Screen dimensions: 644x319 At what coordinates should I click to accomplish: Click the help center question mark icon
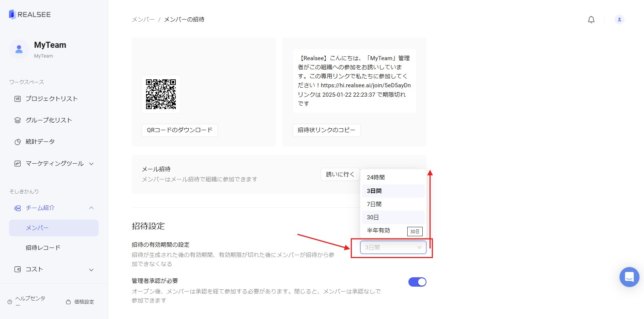point(10,302)
